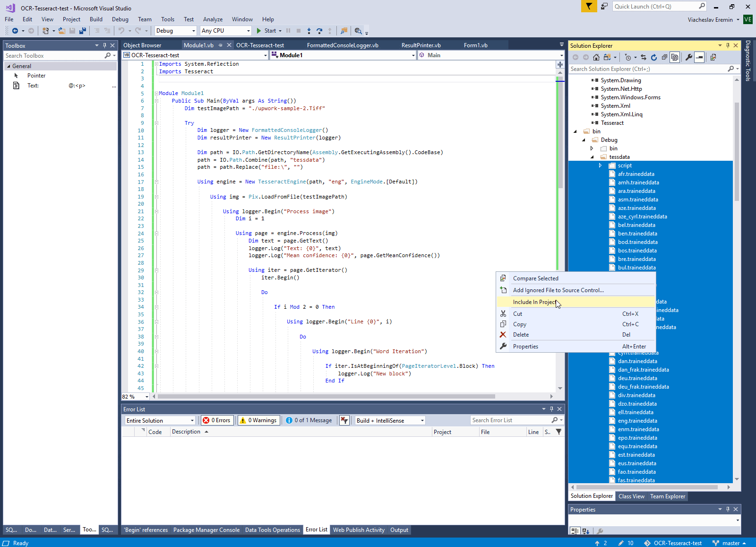Open Properties wrench icon in Solution Explorer
This screenshot has width=756, height=547.
click(x=689, y=57)
